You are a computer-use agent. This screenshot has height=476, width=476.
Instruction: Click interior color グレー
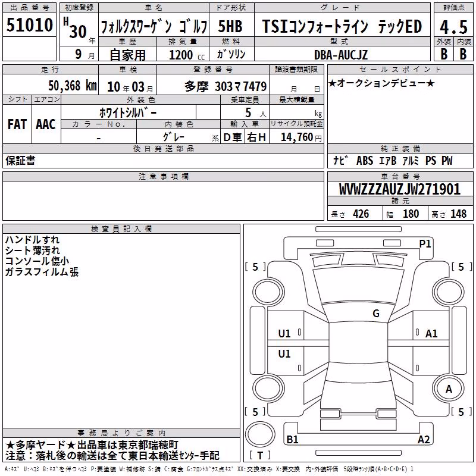(x=174, y=137)
